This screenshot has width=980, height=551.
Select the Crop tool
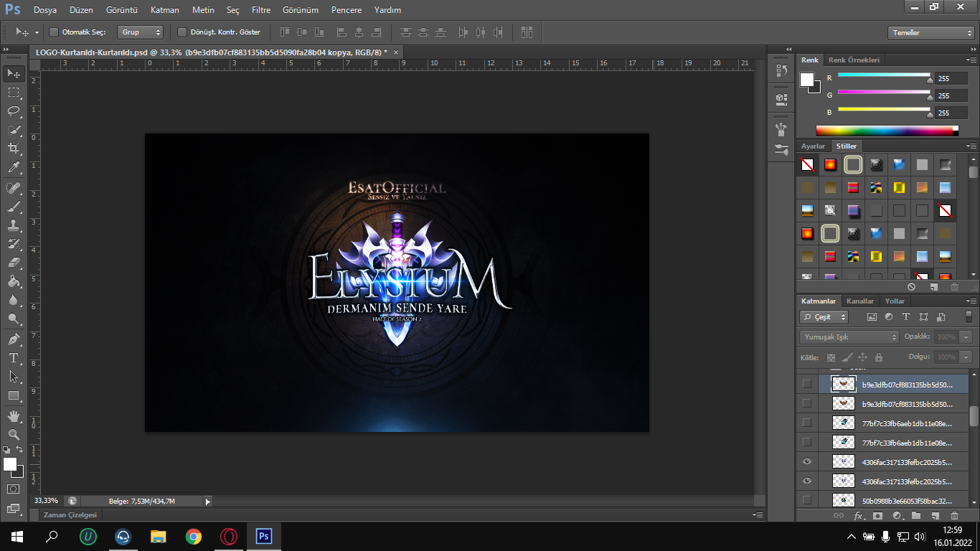pos(14,149)
